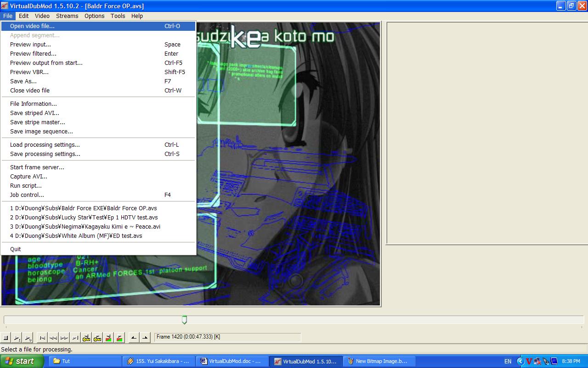
Task: Choose Open video file... entry
Action: pos(98,26)
